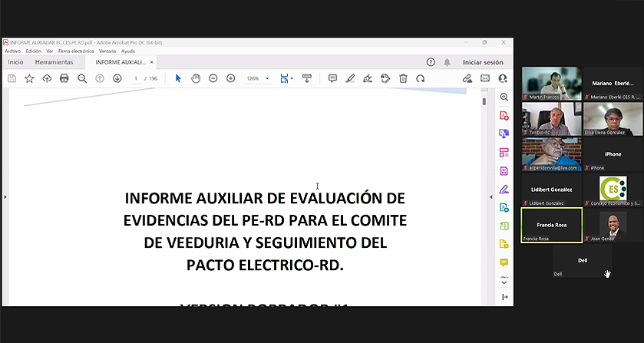
Task: Print the document with printer icon
Action: pyautogui.click(x=64, y=78)
